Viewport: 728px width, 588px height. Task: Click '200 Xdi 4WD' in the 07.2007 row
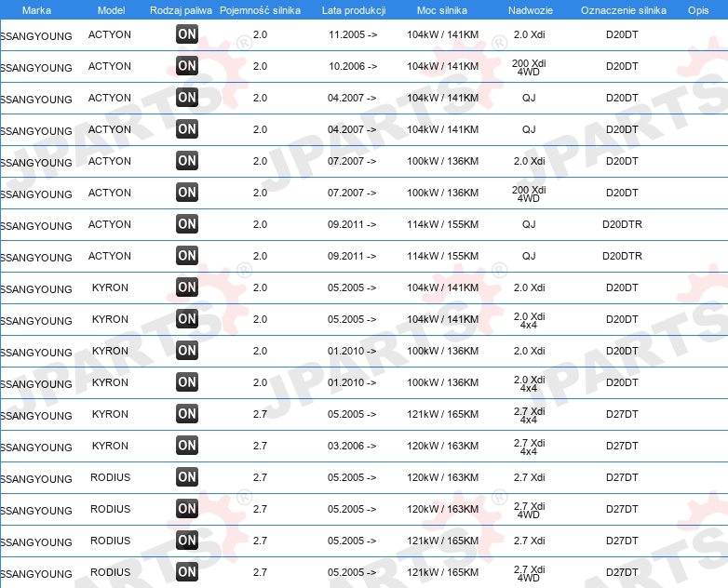pos(529,194)
